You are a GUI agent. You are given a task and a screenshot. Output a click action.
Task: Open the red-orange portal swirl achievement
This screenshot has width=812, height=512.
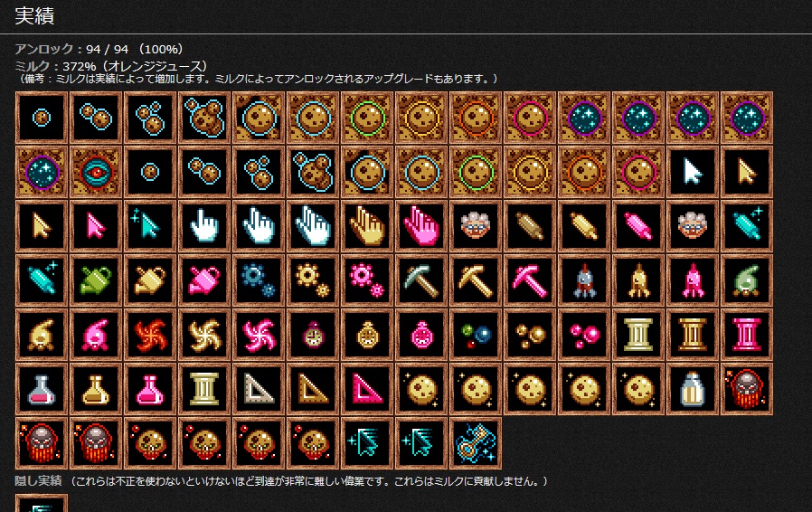150,335
